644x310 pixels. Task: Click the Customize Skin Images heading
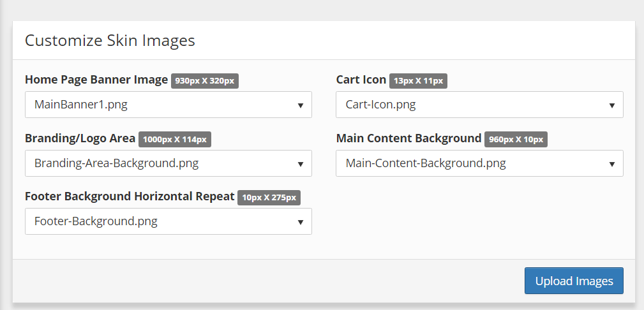point(110,41)
